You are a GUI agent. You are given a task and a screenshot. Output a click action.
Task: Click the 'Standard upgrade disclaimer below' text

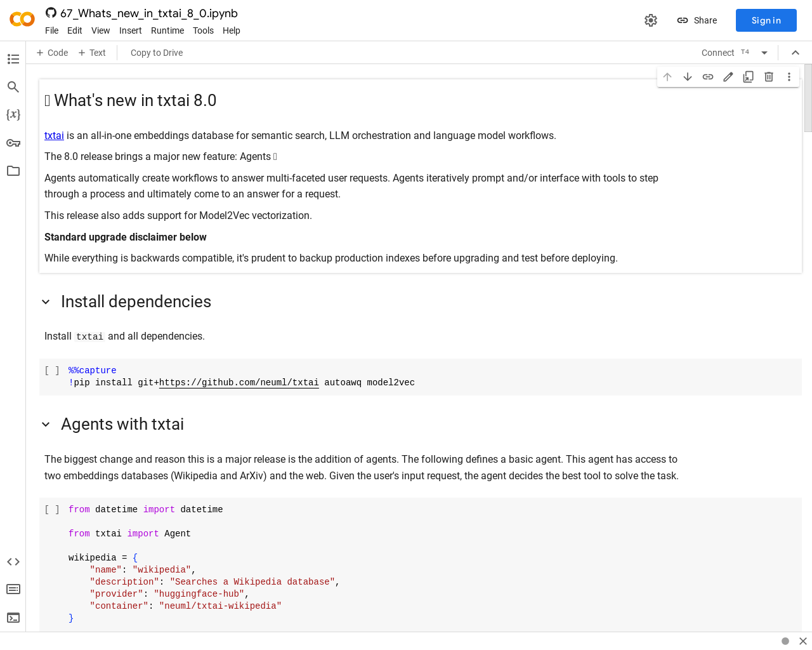coord(126,237)
